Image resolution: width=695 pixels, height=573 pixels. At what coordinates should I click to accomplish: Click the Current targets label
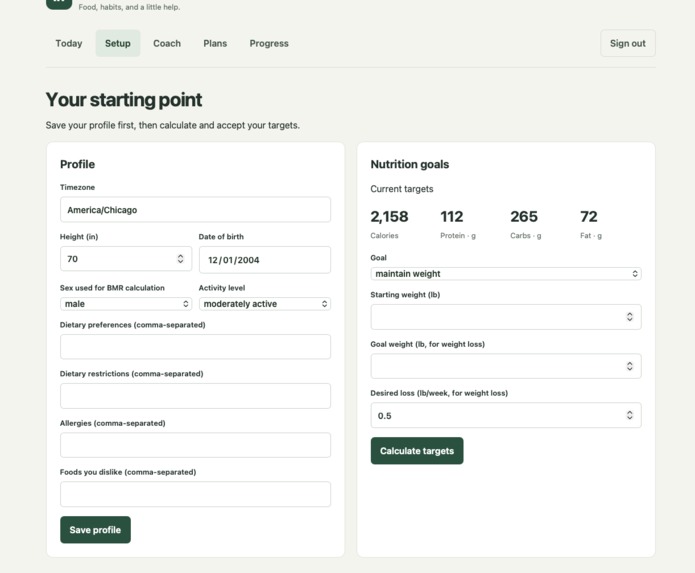click(x=402, y=189)
